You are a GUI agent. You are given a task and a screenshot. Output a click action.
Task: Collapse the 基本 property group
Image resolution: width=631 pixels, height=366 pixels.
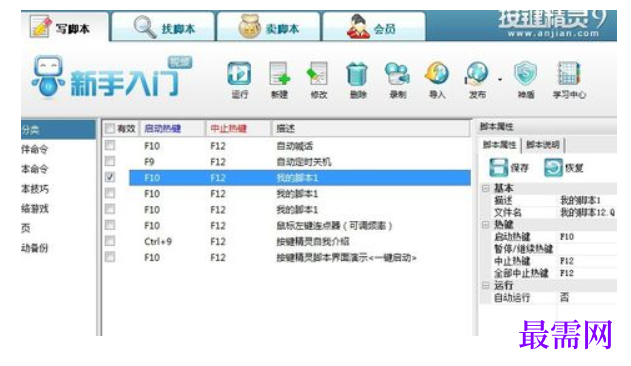486,188
